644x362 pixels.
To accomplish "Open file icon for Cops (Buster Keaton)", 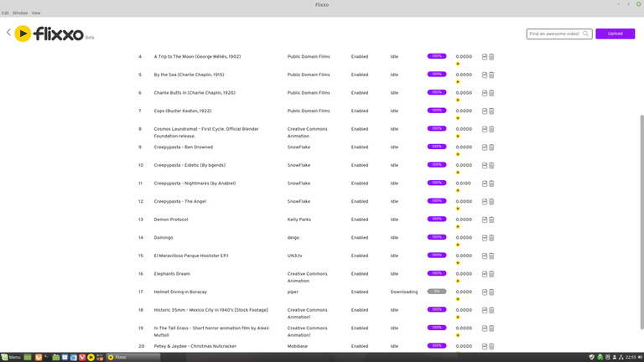I will pyautogui.click(x=485, y=111).
